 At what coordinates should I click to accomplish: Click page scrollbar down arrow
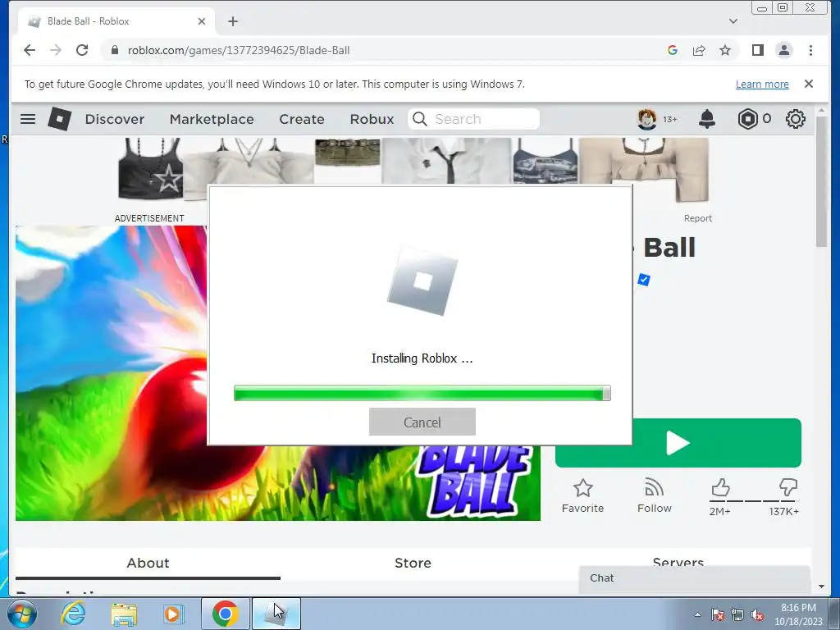coord(822,587)
